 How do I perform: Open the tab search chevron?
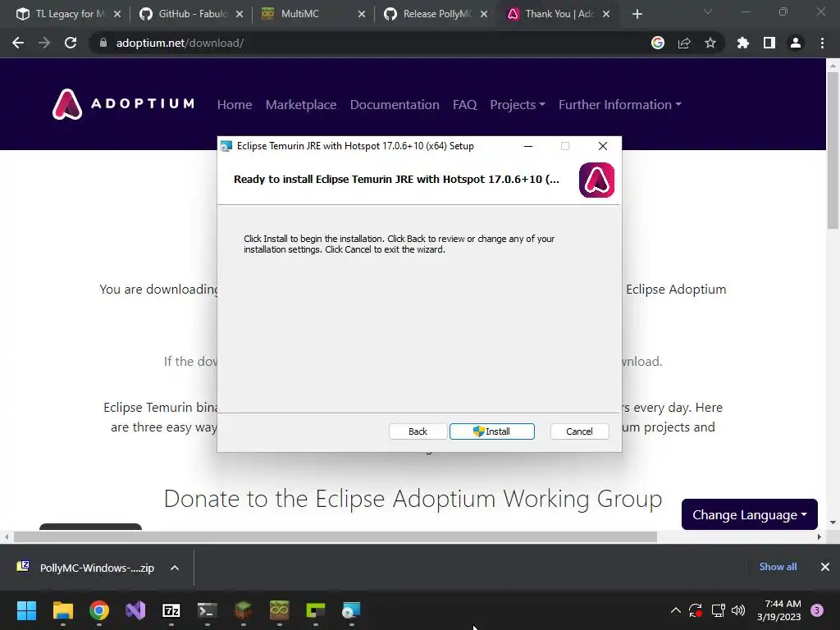[x=708, y=11]
